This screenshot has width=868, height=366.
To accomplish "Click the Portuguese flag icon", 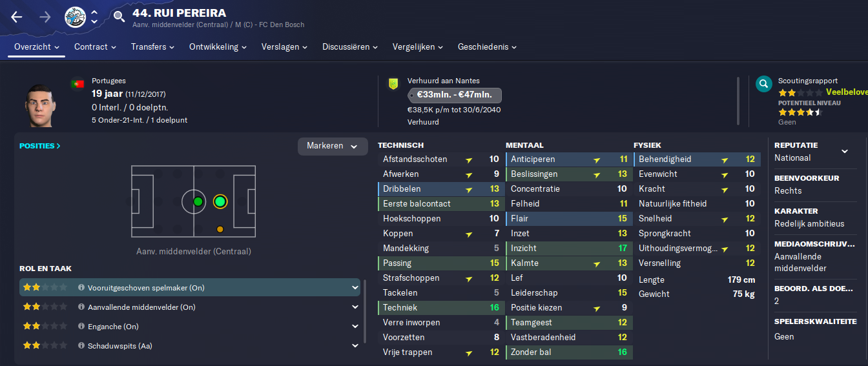I will click(78, 84).
